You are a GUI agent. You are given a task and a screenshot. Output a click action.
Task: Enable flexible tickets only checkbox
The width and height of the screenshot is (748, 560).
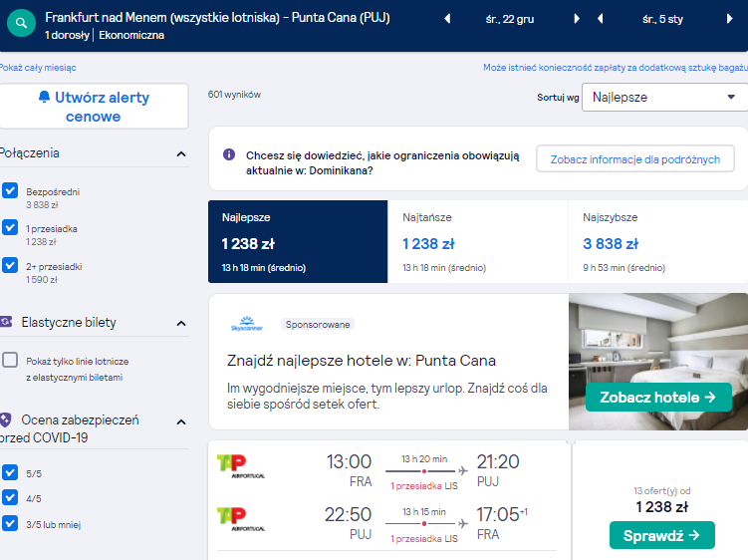point(10,360)
